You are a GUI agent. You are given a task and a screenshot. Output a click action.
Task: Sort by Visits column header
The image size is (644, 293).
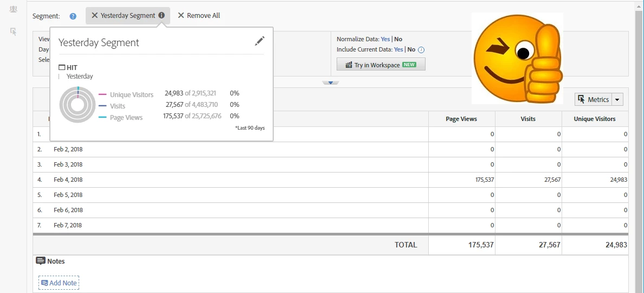(x=528, y=119)
